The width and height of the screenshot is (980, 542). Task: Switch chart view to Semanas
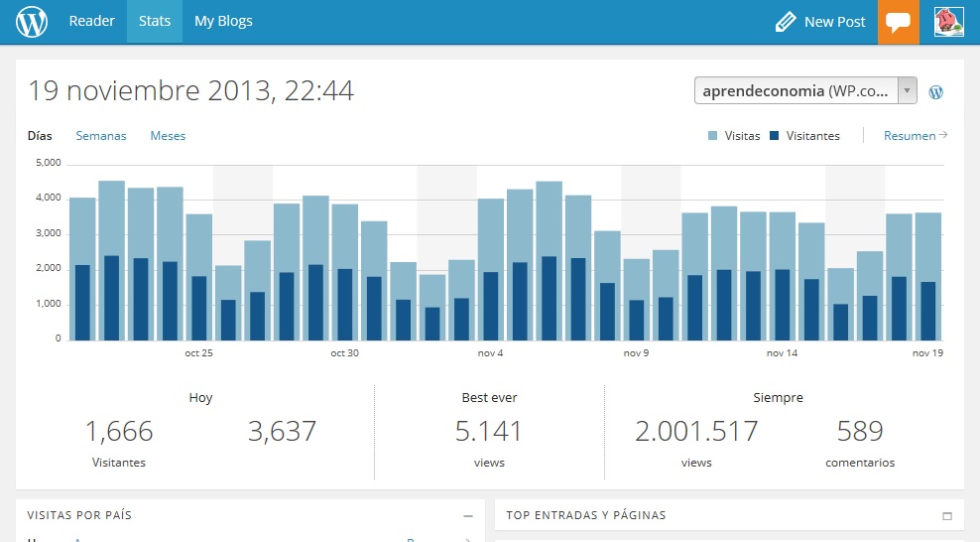(101, 136)
